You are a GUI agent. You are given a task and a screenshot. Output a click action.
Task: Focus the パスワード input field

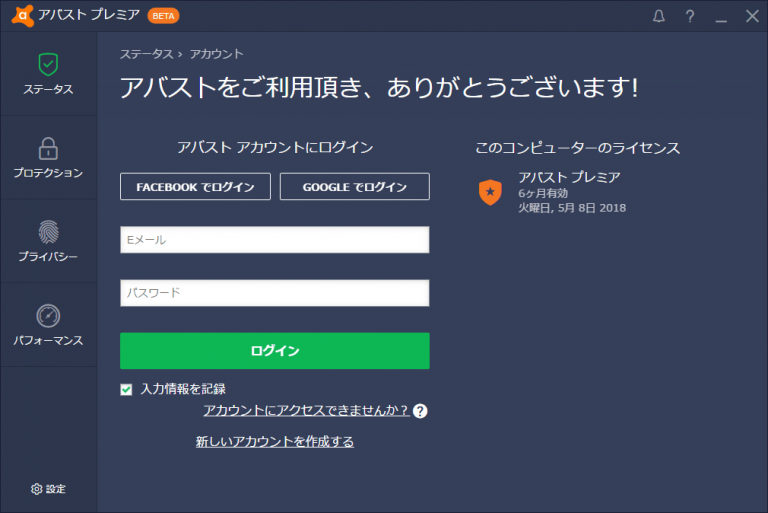coord(275,293)
